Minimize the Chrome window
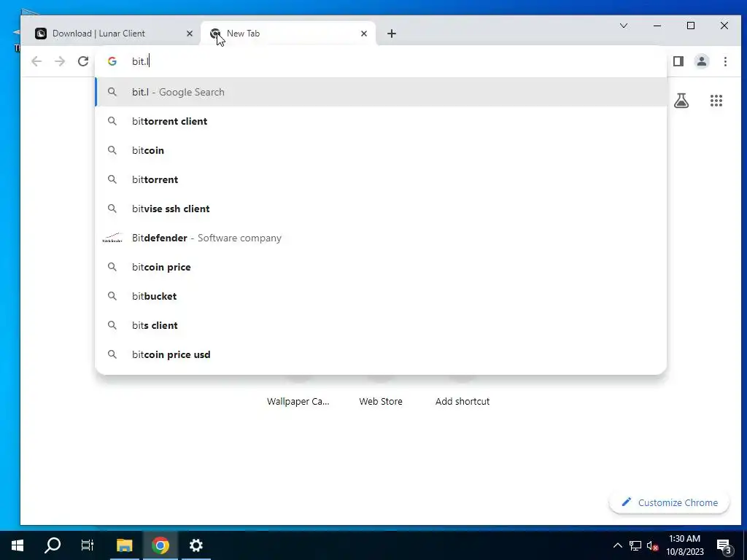Screen dimensions: 747x560 pos(657,26)
